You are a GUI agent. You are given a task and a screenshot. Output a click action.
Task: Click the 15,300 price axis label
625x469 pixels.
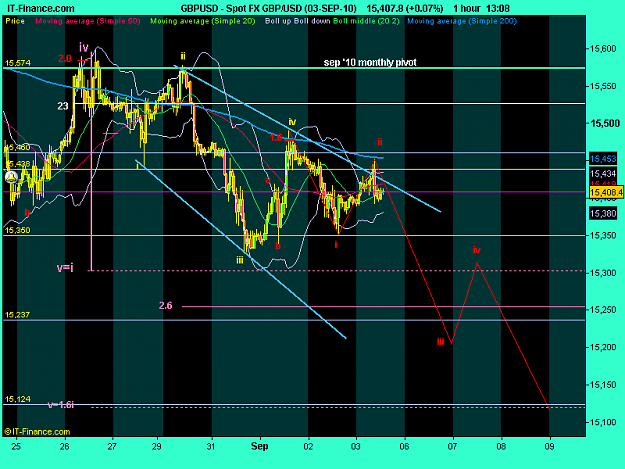click(x=603, y=273)
